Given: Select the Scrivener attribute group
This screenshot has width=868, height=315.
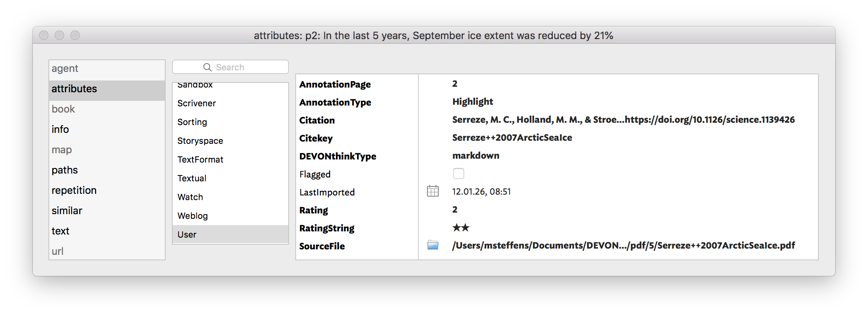Looking at the screenshot, I should pyautogui.click(x=196, y=103).
